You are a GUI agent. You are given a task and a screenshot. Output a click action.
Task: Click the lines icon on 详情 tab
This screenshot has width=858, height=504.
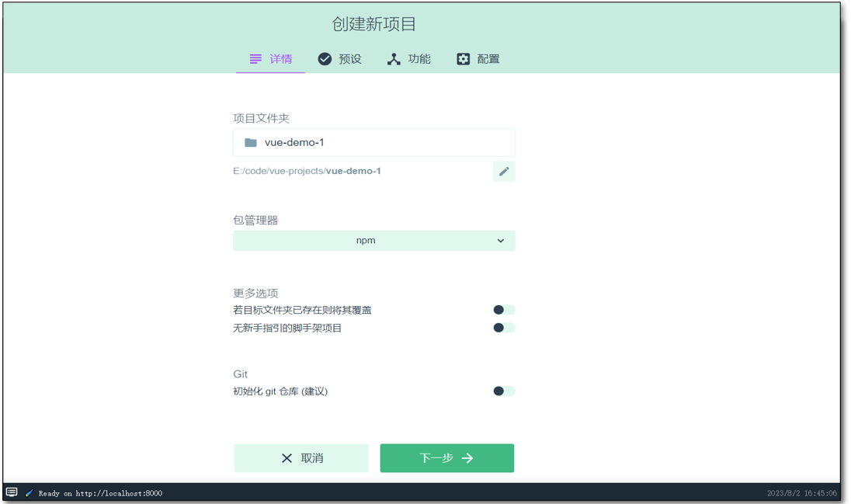[255, 59]
